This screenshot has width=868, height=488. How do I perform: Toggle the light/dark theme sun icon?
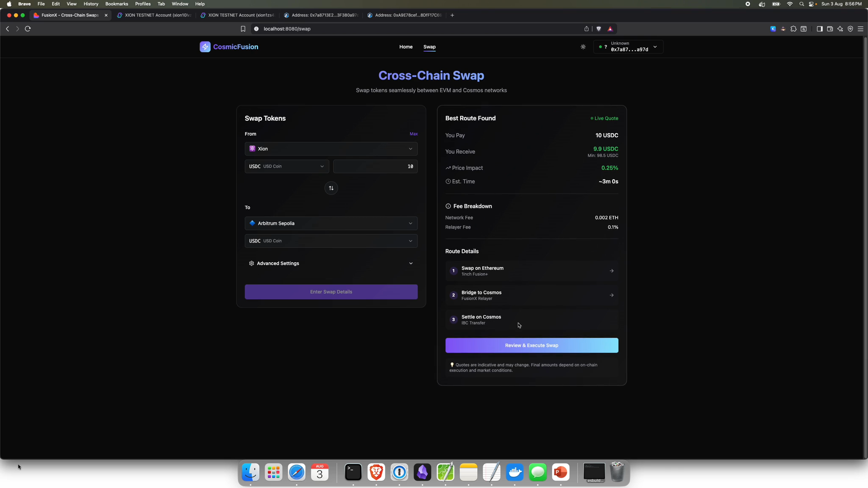pos(582,47)
